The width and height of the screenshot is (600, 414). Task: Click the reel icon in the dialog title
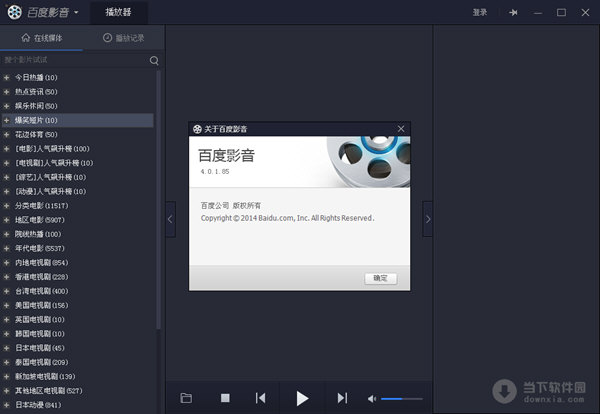pos(197,129)
